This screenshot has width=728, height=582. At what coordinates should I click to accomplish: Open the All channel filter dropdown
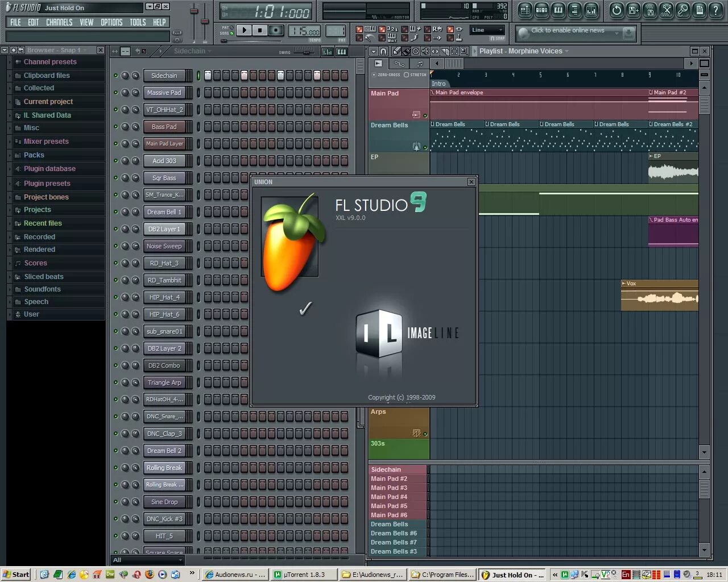pyautogui.click(x=147, y=560)
